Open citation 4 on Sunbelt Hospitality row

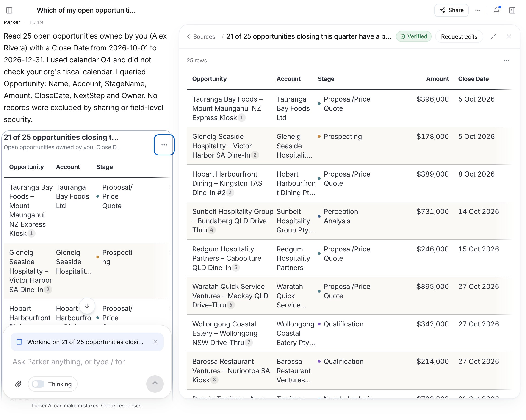point(211,230)
